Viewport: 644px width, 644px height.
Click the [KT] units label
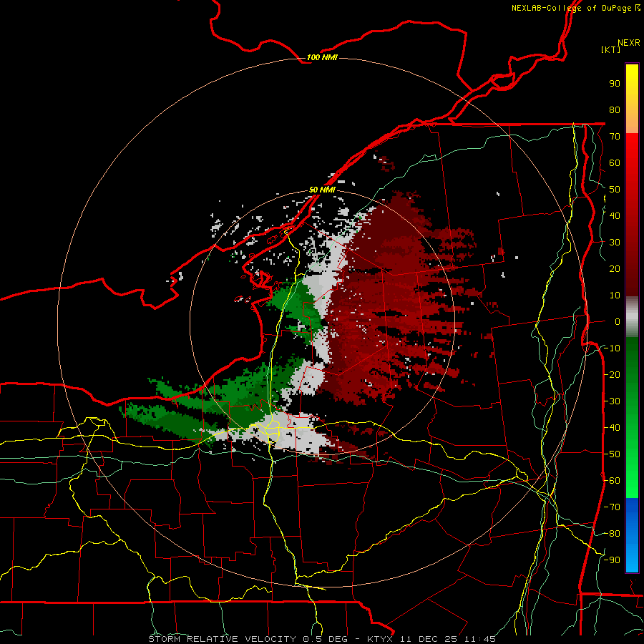point(611,49)
